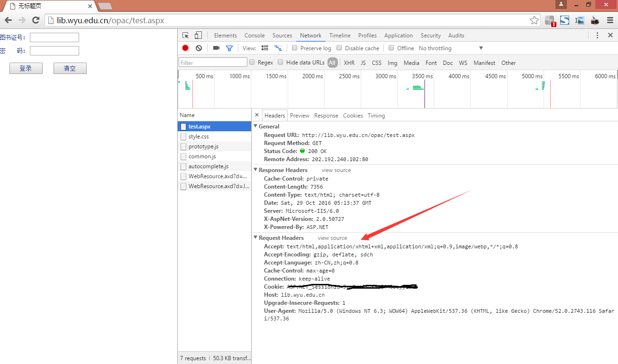Click the 登录 login button
The height and width of the screenshot is (364, 618).
coord(26,68)
